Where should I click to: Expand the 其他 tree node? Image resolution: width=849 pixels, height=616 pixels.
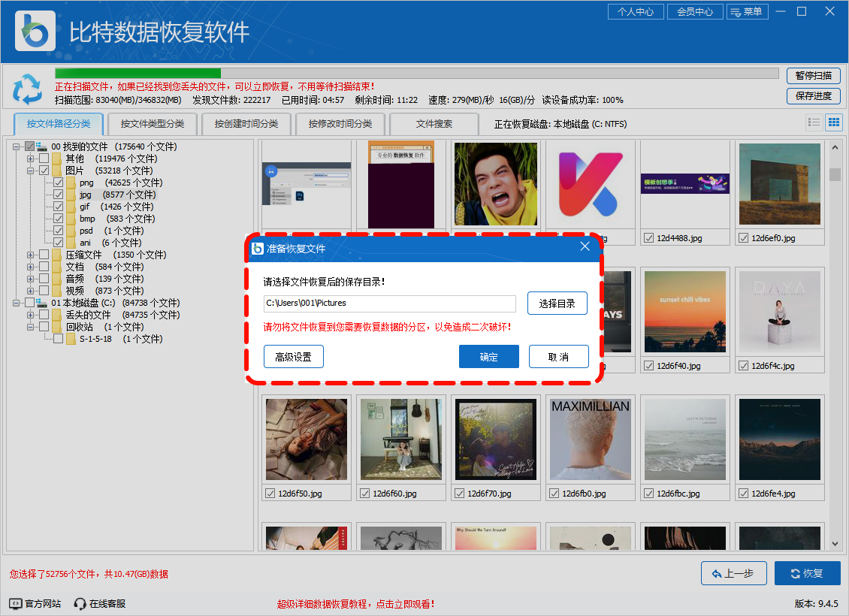[x=30, y=159]
